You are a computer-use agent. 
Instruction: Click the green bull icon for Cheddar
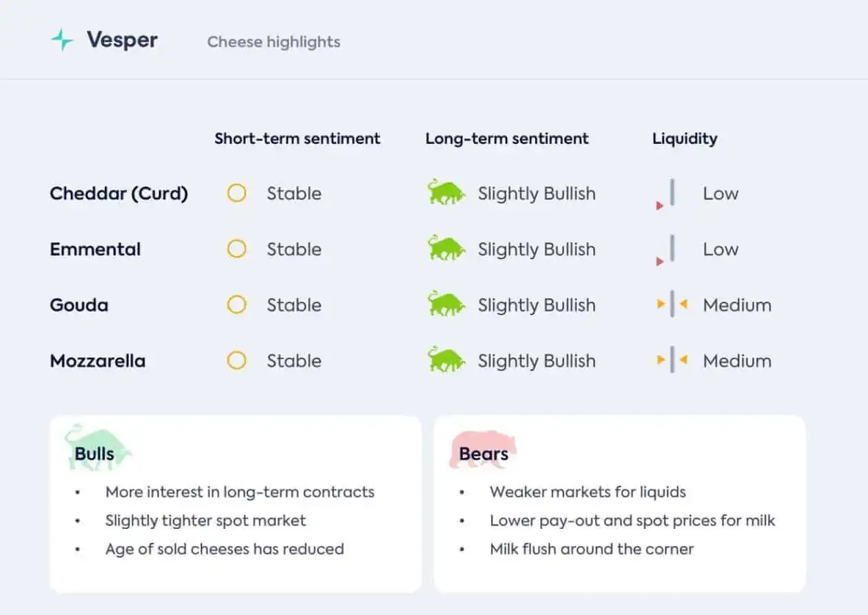tap(446, 192)
